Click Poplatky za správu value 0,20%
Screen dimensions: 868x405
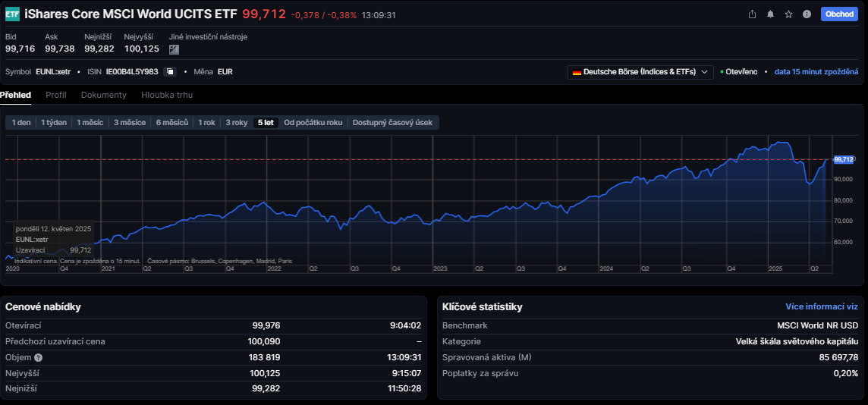click(x=846, y=373)
